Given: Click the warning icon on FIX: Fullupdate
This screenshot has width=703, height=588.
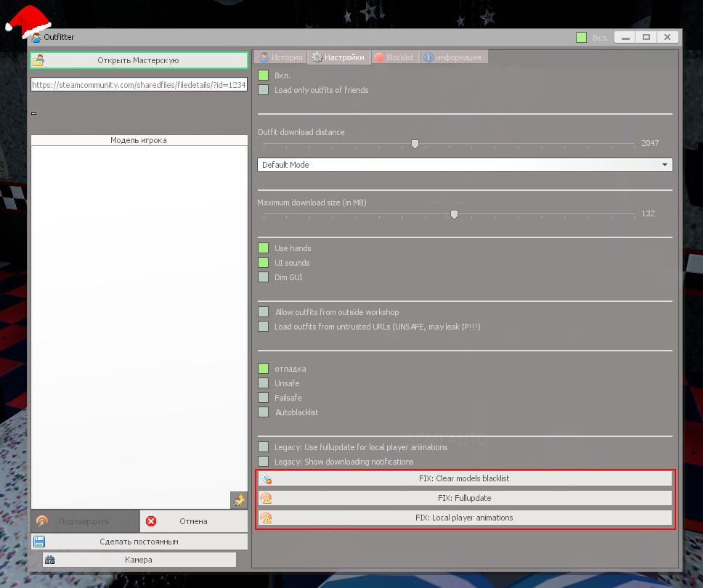Looking at the screenshot, I should (266, 498).
